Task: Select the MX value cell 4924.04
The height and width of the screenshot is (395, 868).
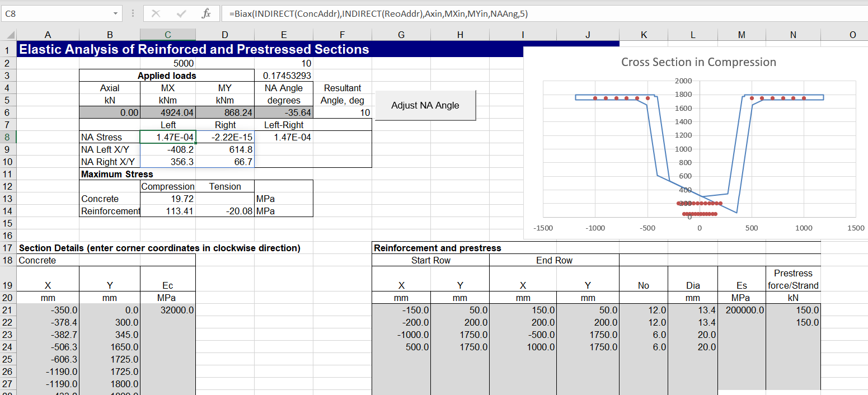Action: (x=168, y=112)
